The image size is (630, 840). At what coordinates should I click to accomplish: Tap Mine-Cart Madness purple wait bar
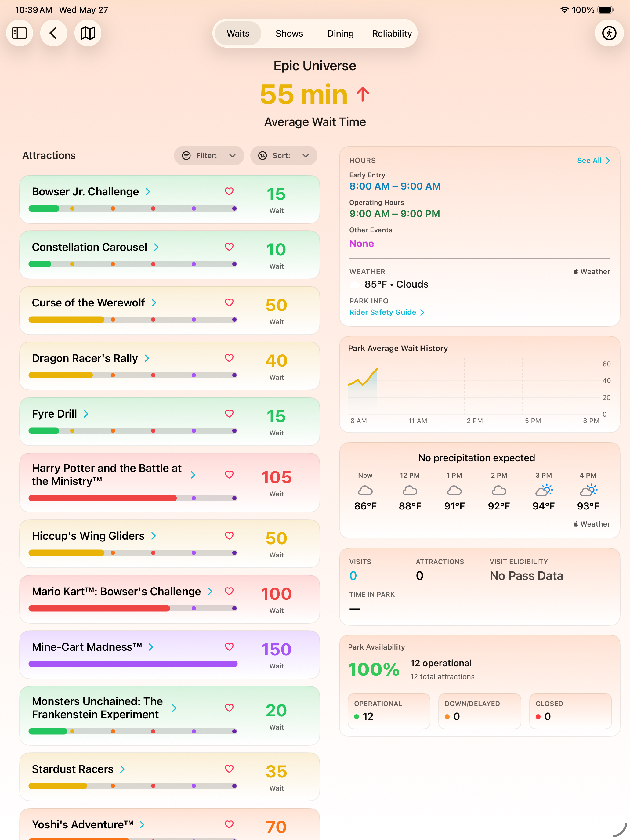point(133,664)
